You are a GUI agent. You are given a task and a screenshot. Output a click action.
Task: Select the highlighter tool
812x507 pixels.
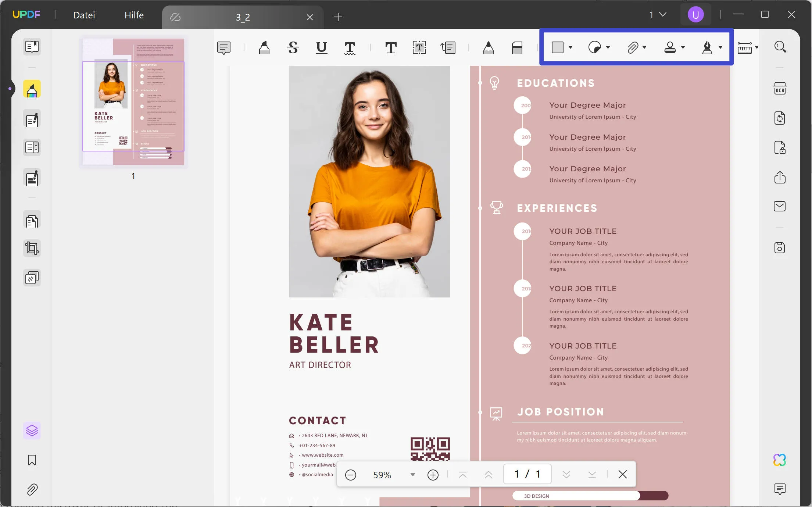tap(264, 47)
